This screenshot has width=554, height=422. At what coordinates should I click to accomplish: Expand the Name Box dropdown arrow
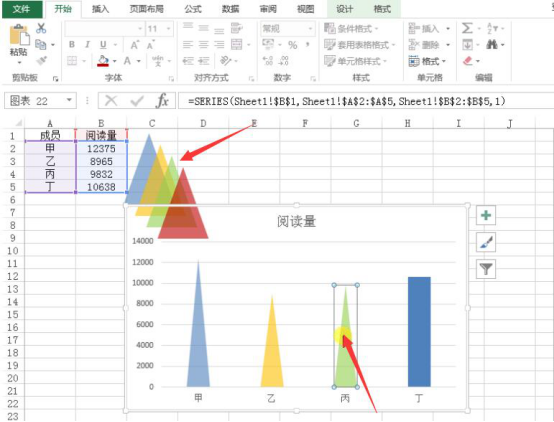click(x=69, y=101)
